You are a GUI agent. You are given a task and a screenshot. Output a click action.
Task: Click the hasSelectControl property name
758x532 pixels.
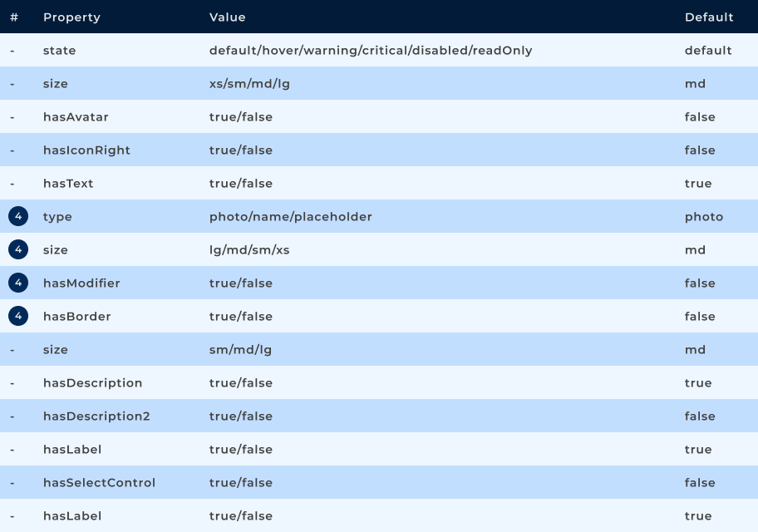coord(99,482)
